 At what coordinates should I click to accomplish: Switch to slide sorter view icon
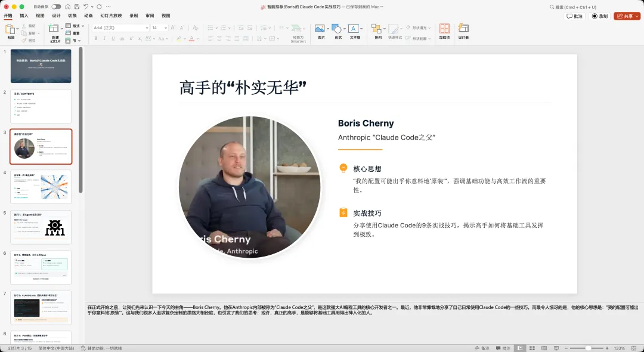532,348
